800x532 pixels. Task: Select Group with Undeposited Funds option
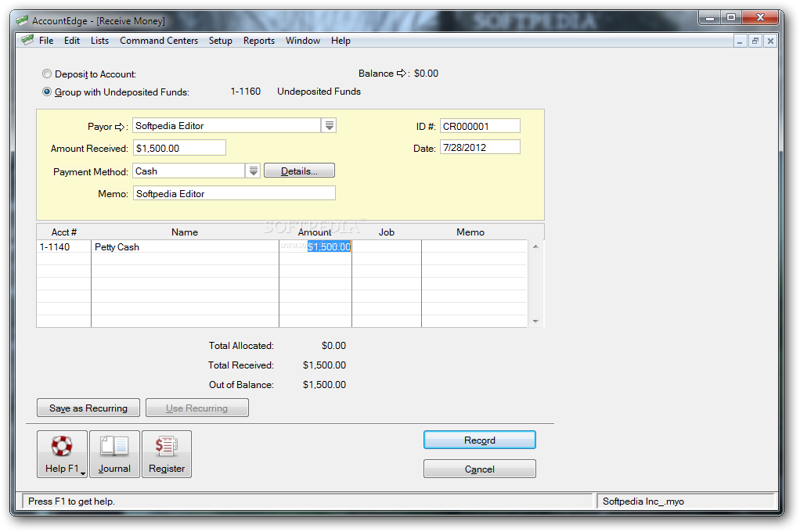coord(47,92)
